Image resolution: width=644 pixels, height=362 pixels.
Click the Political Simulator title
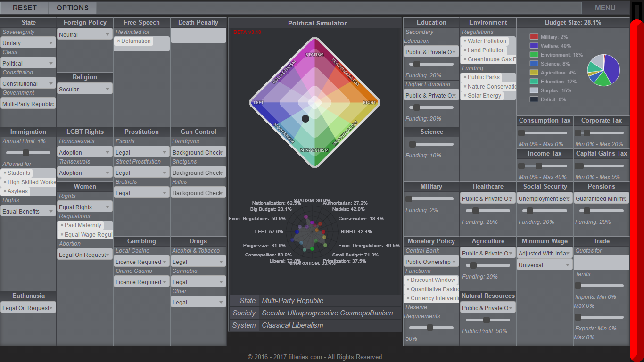point(317,23)
